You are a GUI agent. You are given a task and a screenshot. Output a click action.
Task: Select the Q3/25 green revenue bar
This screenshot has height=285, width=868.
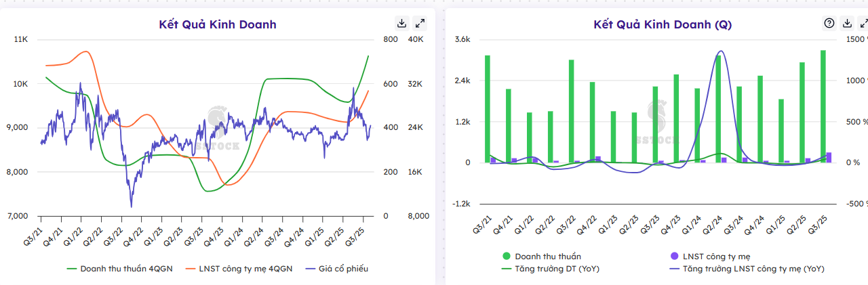pyautogui.click(x=823, y=106)
